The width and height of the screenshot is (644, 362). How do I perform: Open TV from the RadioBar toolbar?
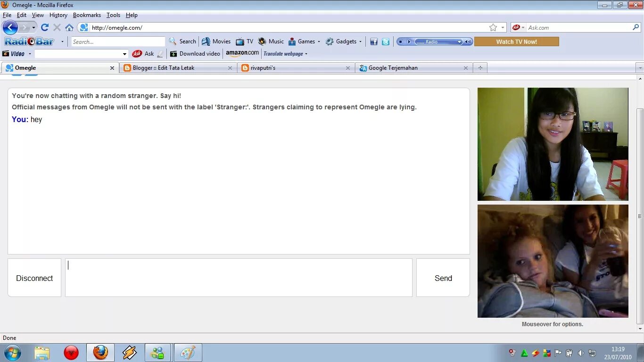tap(245, 41)
